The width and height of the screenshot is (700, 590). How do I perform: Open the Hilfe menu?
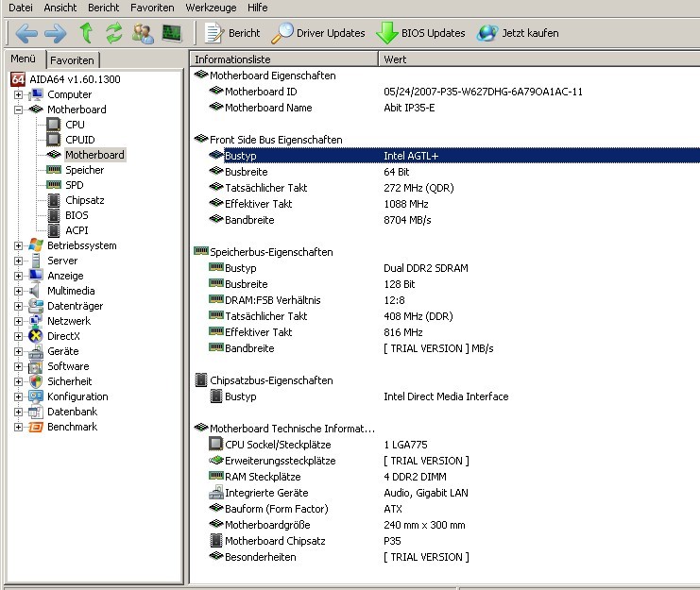pyautogui.click(x=258, y=8)
